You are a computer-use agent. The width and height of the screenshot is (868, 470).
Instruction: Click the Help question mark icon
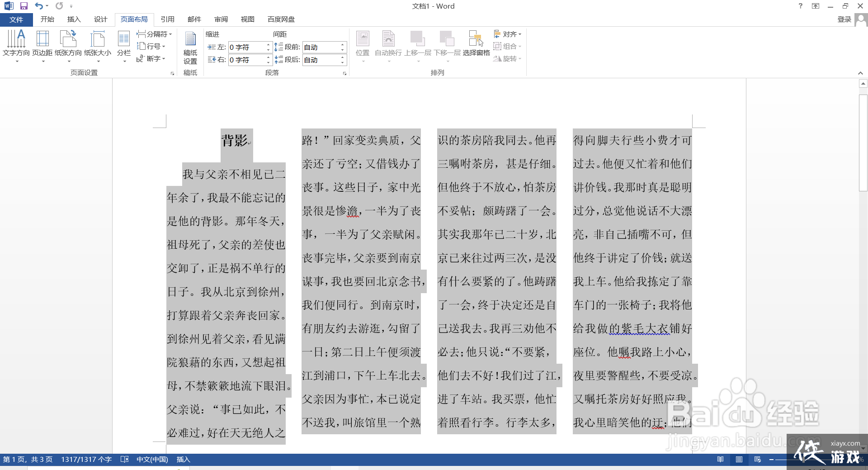[800, 6]
